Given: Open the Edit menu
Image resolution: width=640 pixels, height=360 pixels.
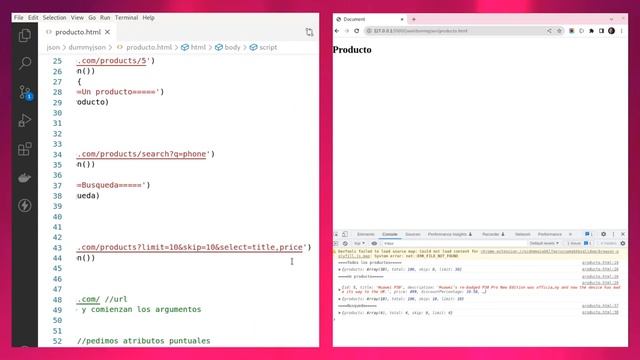Looking at the screenshot, I should tap(33, 18).
